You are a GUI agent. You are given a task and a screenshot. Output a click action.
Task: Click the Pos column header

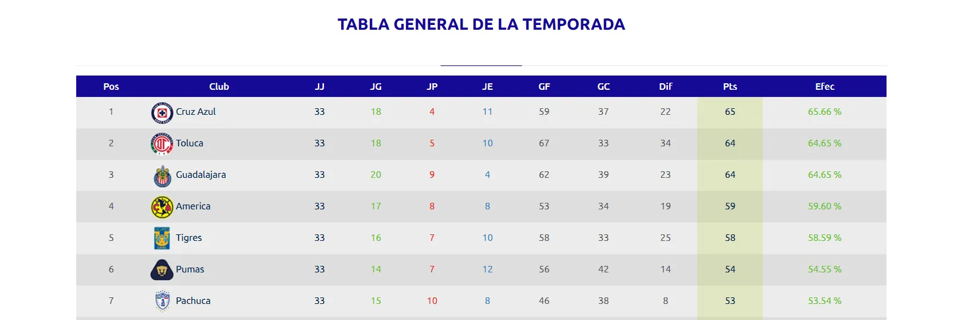pyautogui.click(x=111, y=87)
